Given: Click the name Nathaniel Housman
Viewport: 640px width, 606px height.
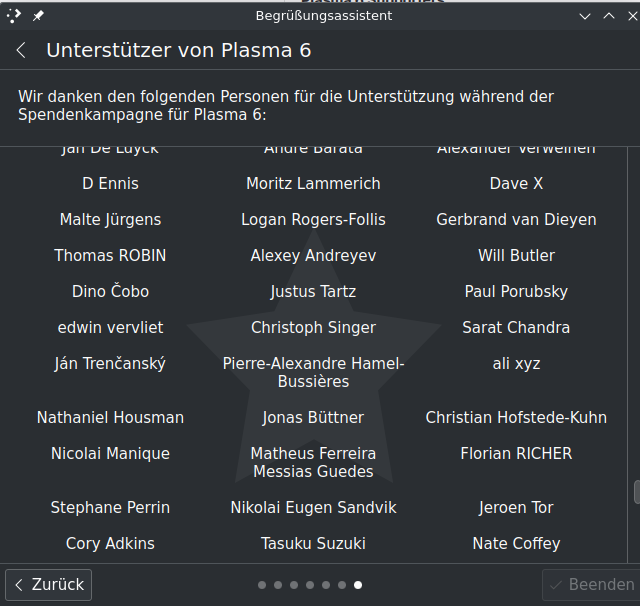Looking at the screenshot, I should (110, 418).
